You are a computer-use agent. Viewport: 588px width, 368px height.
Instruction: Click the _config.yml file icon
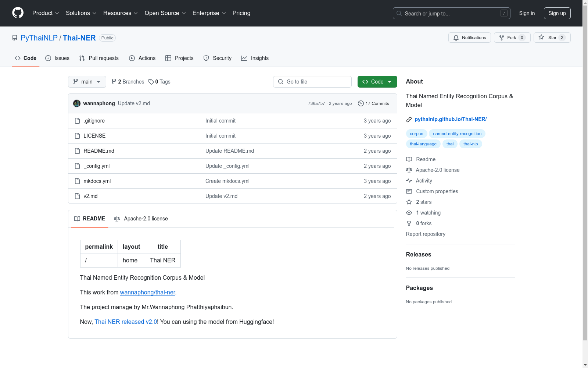pyautogui.click(x=77, y=166)
